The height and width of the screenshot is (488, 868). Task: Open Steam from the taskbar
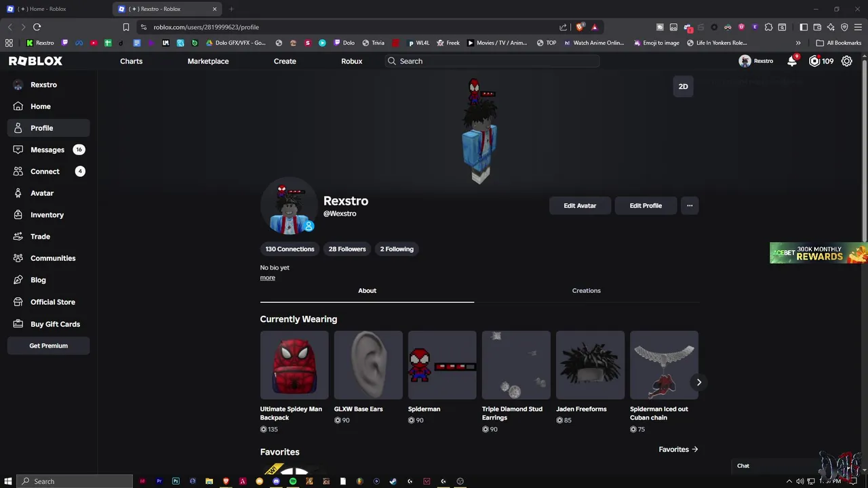click(393, 481)
